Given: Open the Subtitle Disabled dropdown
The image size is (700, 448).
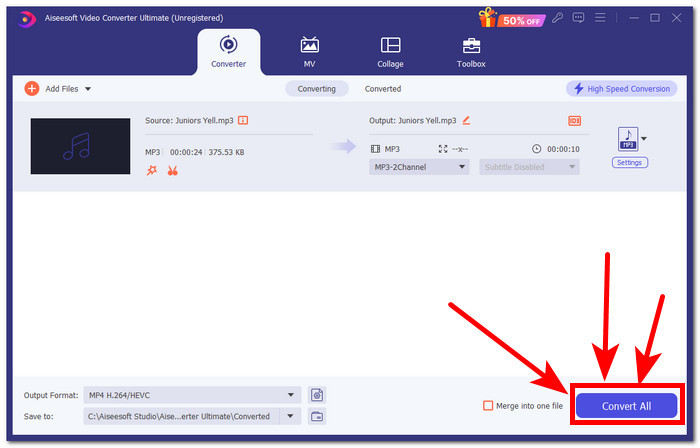Looking at the screenshot, I should 529,167.
